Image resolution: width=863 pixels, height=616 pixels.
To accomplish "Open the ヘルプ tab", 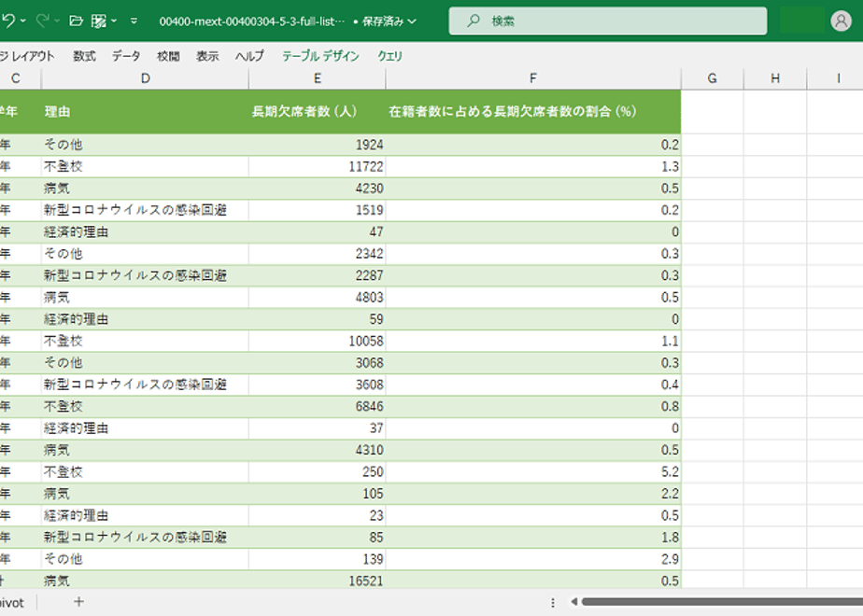I will (250, 56).
